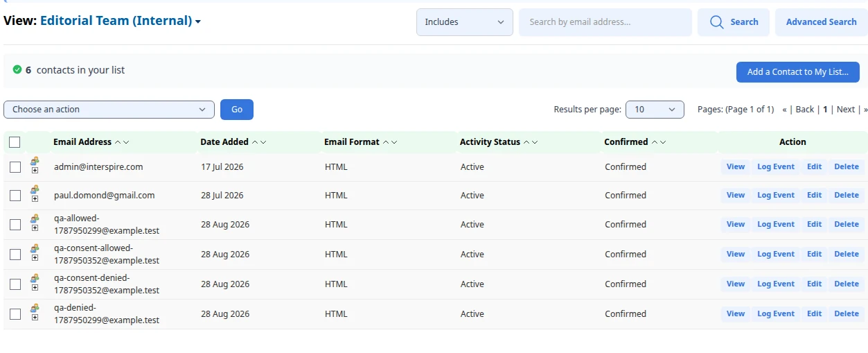The width and height of the screenshot is (868, 353).
Task: Select checkbox for qa-allowed-1787950299 contact
Action: pyautogui.click(x=15, y=225)
